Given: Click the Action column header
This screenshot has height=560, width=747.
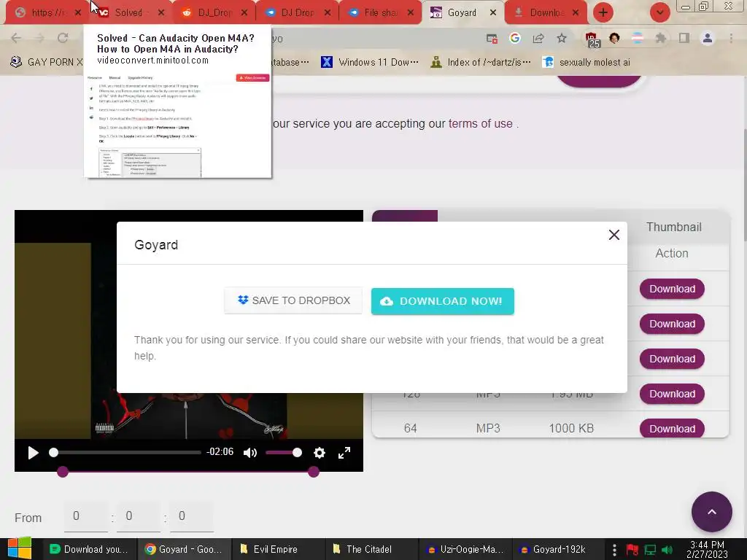Looking at the screenshot, I should pos(672,253).
